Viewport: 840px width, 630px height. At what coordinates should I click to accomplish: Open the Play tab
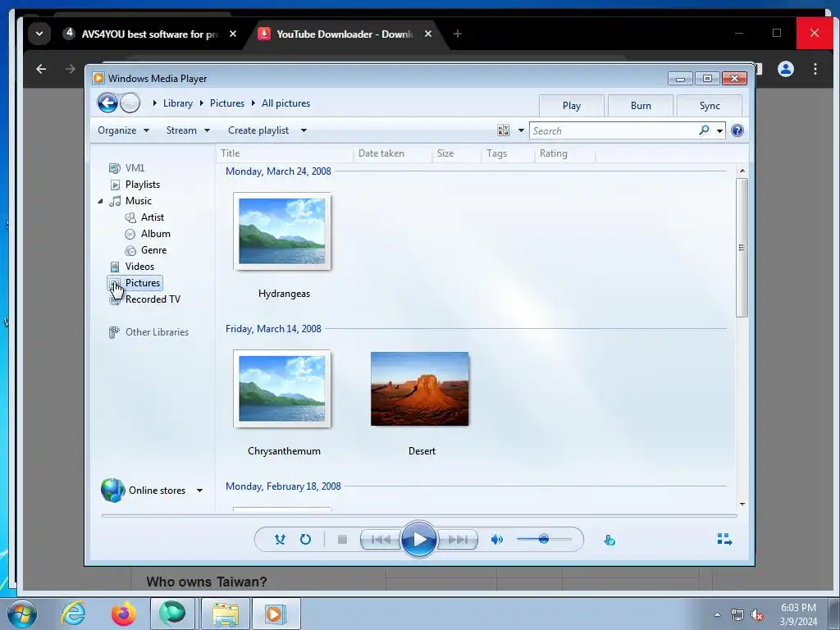coord(571,106)
